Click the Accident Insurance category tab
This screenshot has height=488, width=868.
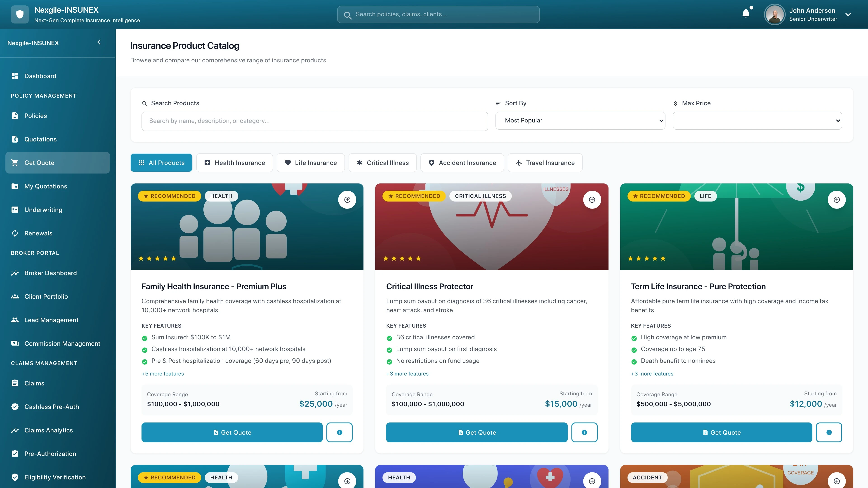pos(462,163)
